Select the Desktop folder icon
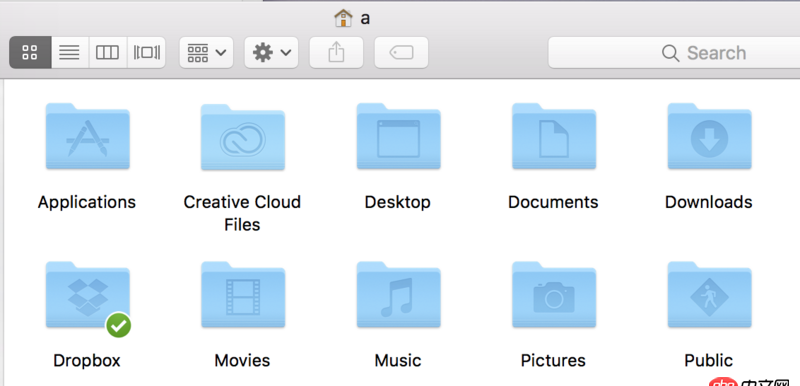 pos(398,136)
